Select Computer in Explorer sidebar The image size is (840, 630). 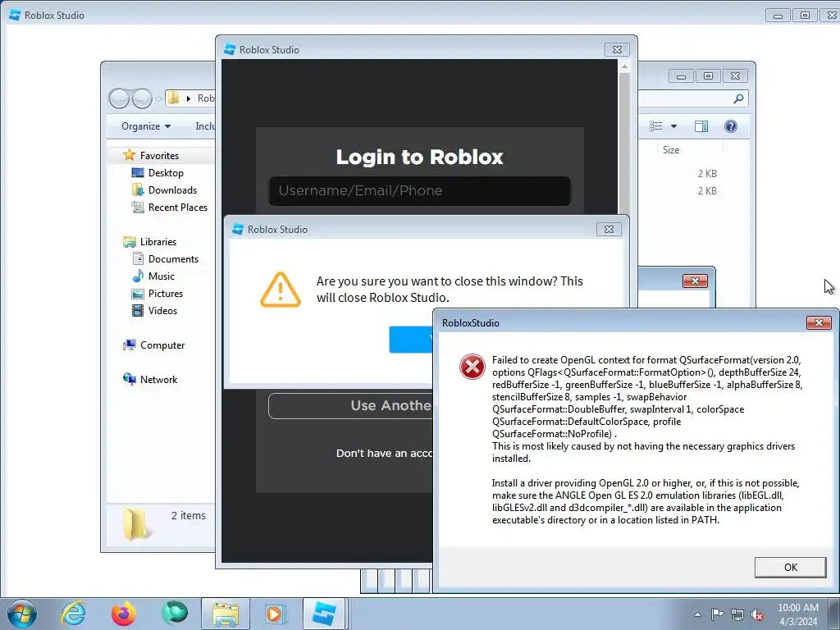162,345
